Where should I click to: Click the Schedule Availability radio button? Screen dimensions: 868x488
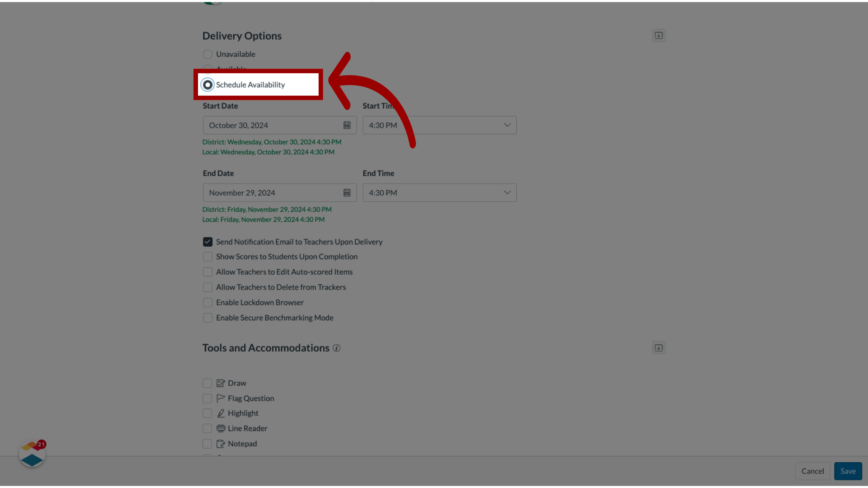(x=208, y=84)
